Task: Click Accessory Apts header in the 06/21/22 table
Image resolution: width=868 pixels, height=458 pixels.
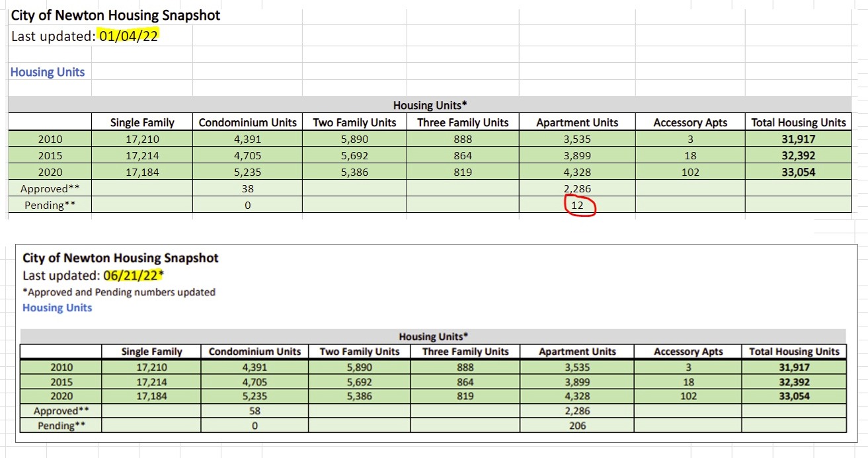Action: (688, 352)
